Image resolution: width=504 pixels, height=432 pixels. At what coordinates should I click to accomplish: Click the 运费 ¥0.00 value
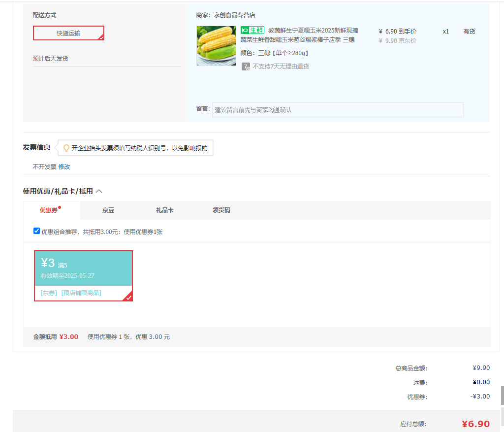click(x=481, y=382)
